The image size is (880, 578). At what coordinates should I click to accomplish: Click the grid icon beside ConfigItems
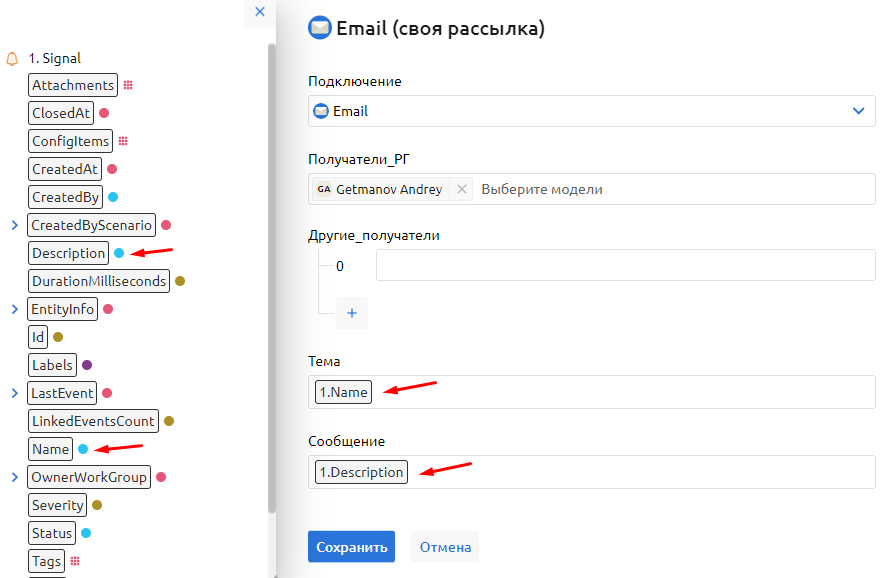pos(123,141)
